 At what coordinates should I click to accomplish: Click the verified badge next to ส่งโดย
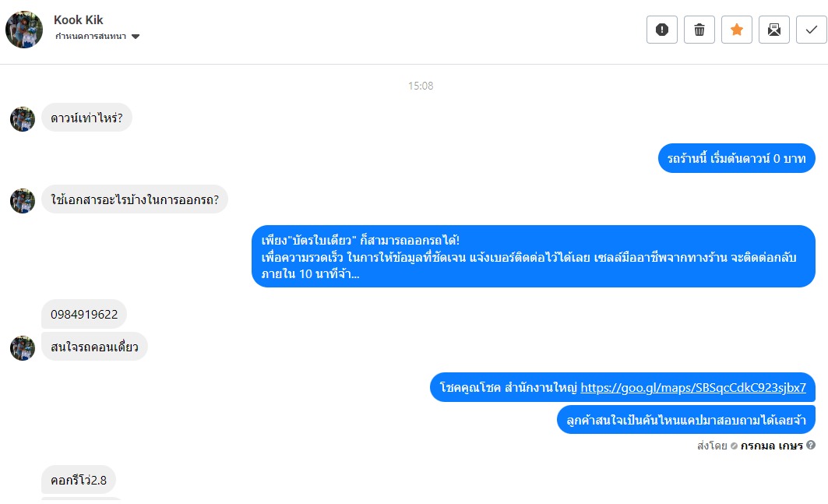[x=734, y=446]
